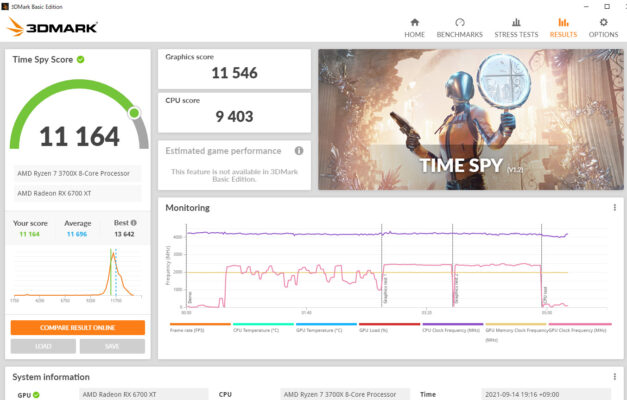Toggle the GPU Memory Clock Frequency legend item
627x400 pixels.
pos(516,331)
